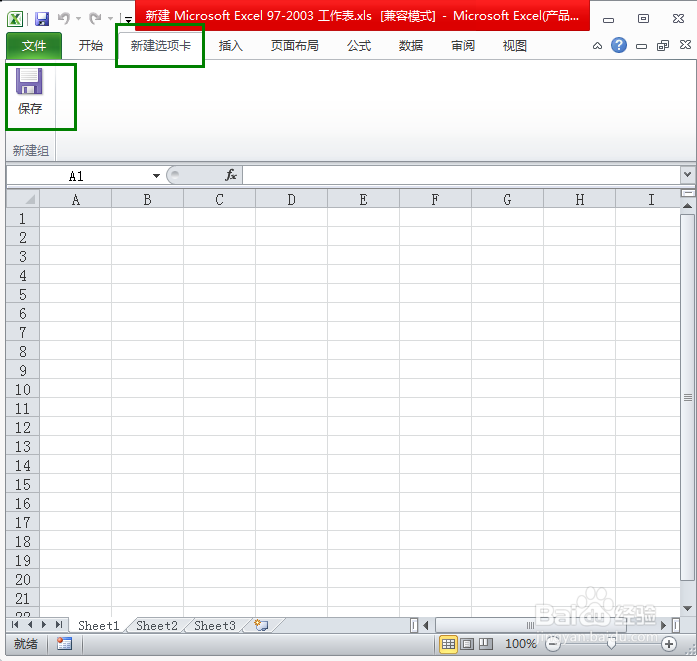Open the 页面布局 tab
This screenshot has width=697, height=661.
click(x=295, y=46)
